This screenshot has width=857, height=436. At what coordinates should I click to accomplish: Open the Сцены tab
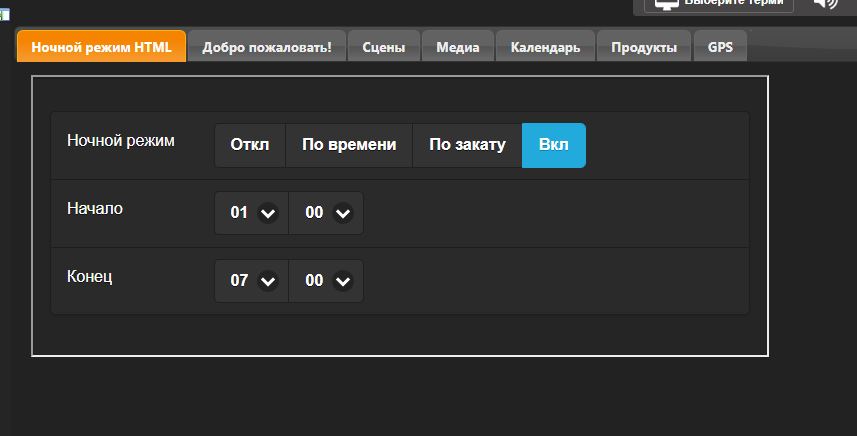pos(384,46)
